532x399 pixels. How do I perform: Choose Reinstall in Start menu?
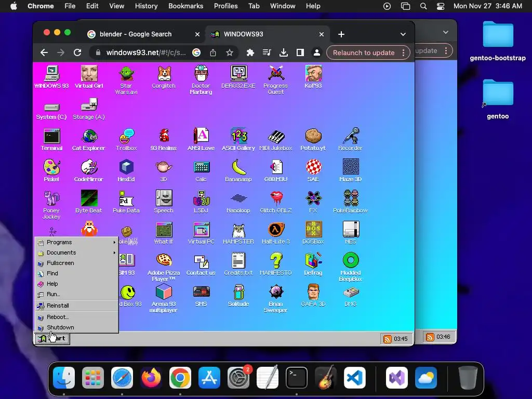77,305
